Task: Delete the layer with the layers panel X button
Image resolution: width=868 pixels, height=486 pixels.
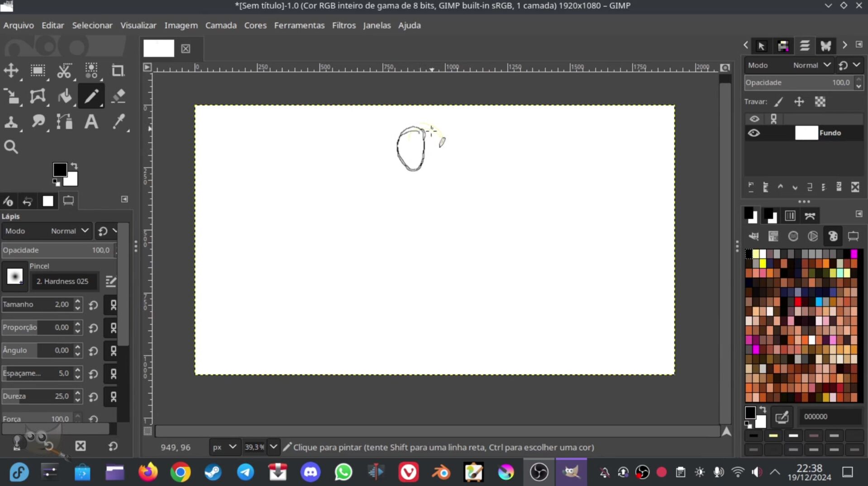Action: coord(855,187)
